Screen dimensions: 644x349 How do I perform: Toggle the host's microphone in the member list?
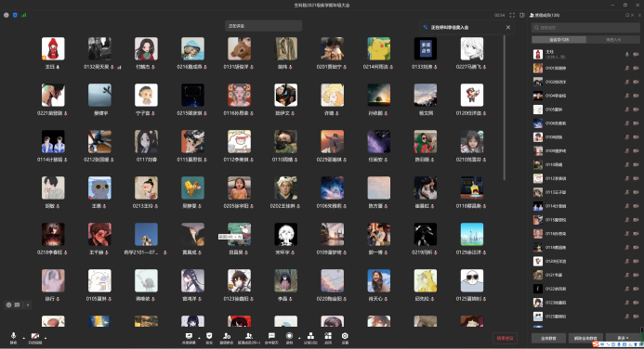click(x=626, y=54)
